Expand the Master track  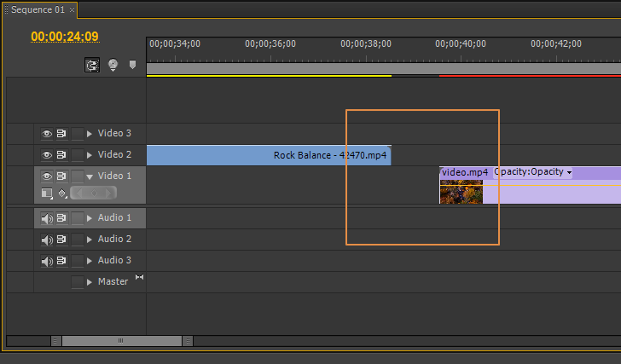90,282
